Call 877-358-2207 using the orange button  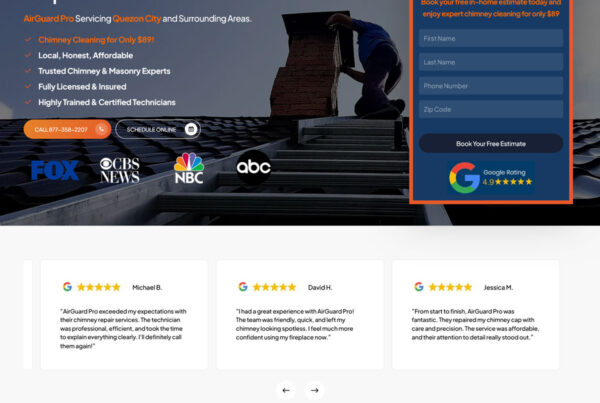(x=62, y=129)
